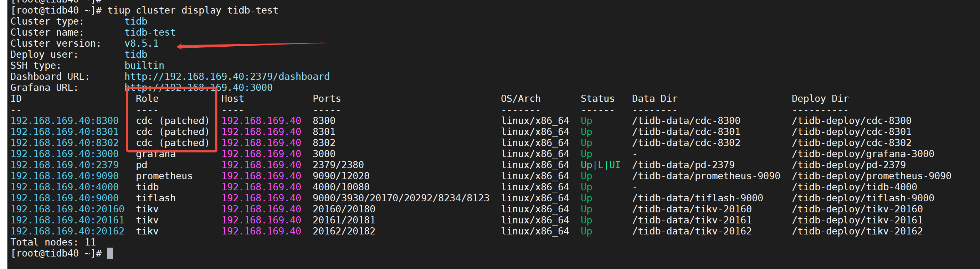Click the tiflash ports 9000/3930/20170 entry
Image resolution: width=980 pixels, height=269 pixels.
[401, 198]
